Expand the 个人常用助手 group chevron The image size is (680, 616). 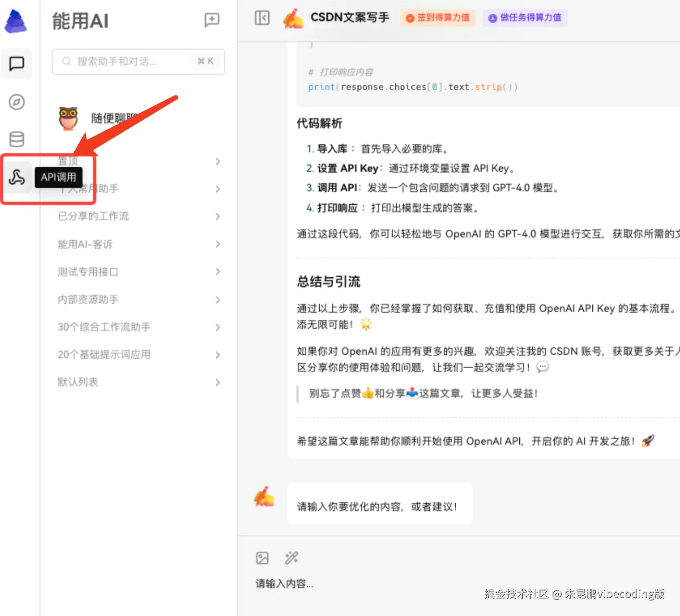tap(218, 189)
